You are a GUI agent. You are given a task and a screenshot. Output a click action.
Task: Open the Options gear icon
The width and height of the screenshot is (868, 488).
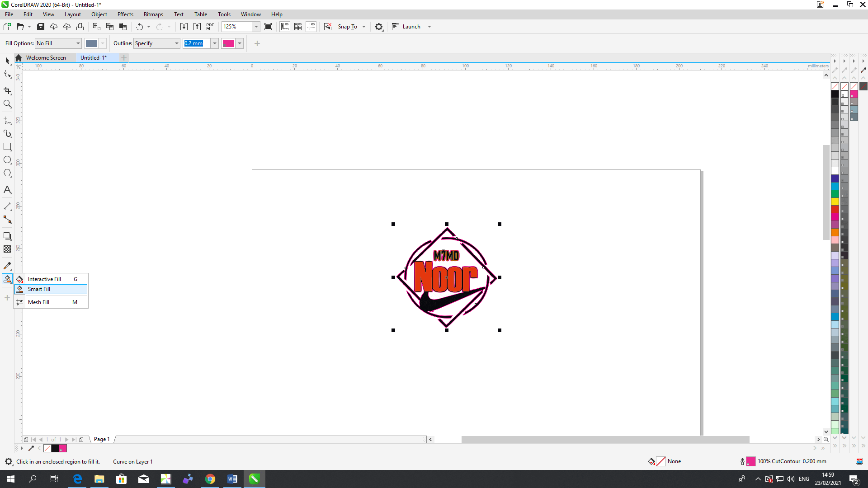(379, 27)
